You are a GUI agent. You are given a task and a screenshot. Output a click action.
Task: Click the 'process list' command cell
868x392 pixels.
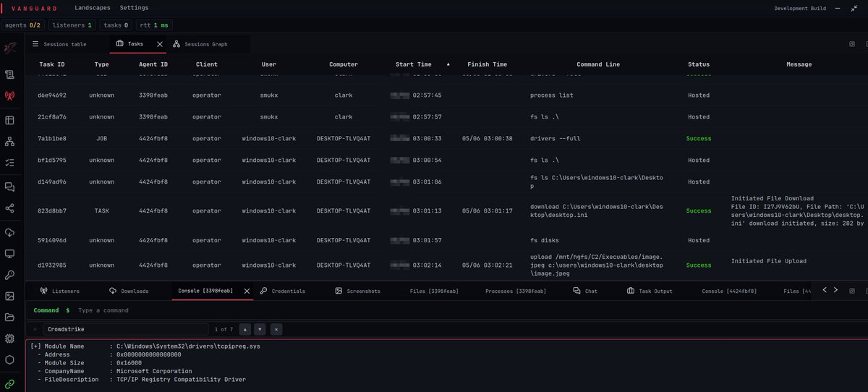[x=551, y=95]
